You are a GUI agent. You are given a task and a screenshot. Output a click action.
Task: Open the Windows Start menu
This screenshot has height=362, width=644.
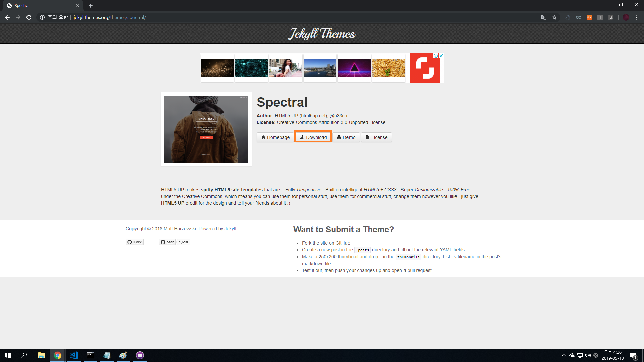coord(8,355)
